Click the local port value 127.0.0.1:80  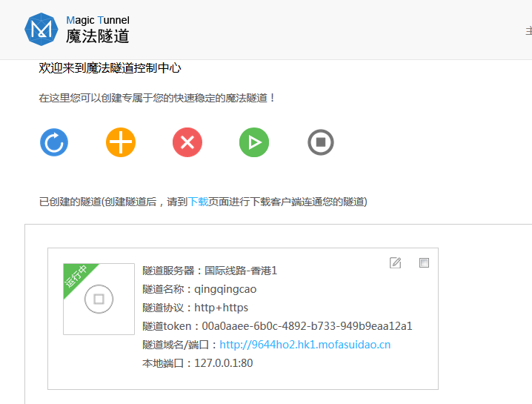pos(224,363)
